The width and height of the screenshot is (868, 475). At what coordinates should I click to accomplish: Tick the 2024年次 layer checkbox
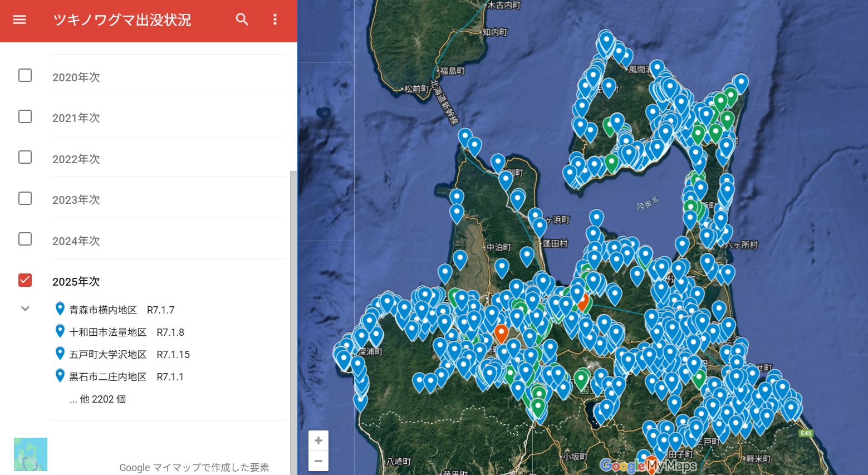25,239
